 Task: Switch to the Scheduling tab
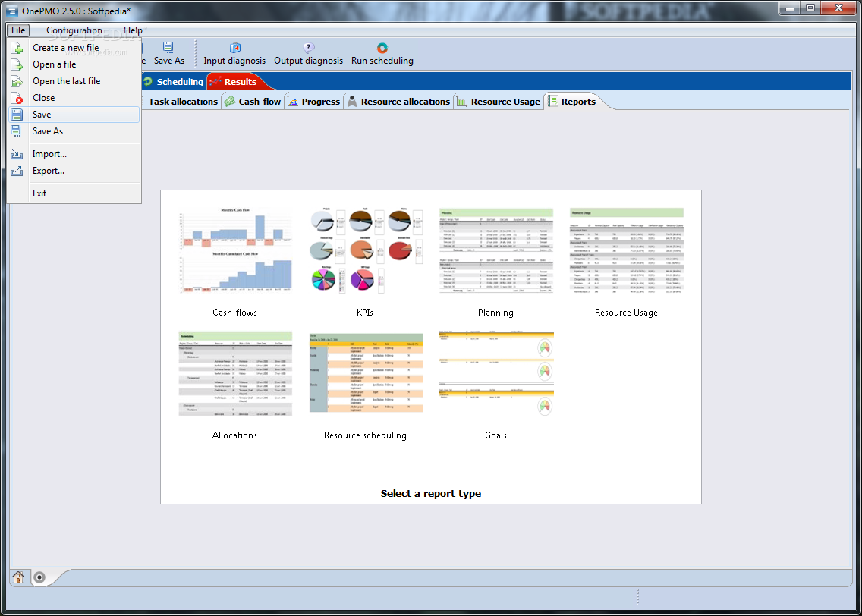pos(174,82)
